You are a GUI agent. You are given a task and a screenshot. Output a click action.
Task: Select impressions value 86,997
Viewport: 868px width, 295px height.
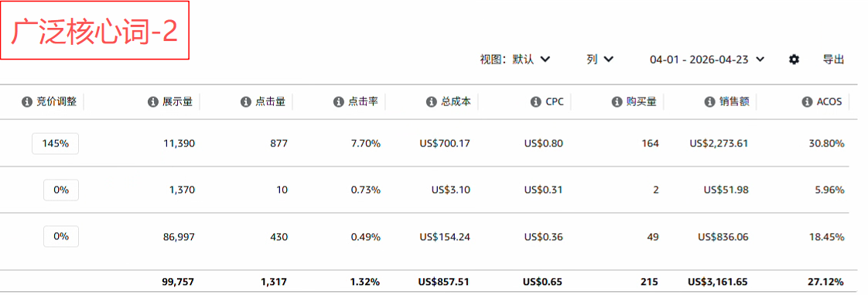click(x=179, y=237)
